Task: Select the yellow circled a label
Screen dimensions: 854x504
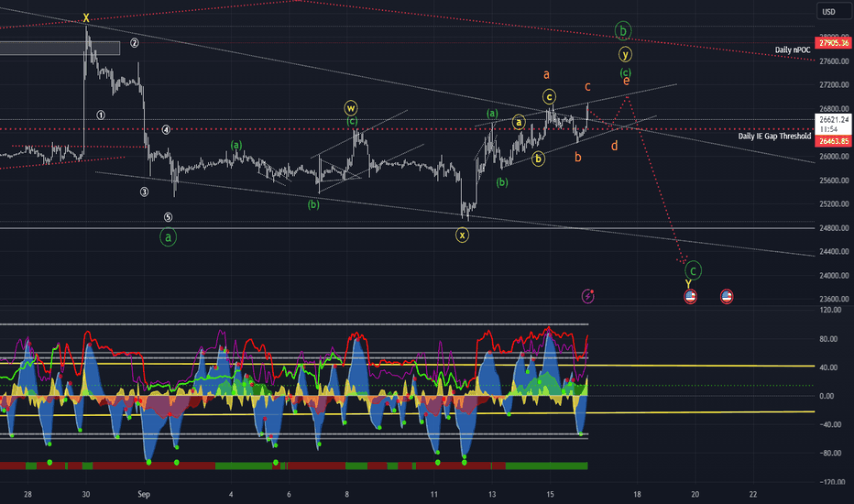Action: coord(519,122)
